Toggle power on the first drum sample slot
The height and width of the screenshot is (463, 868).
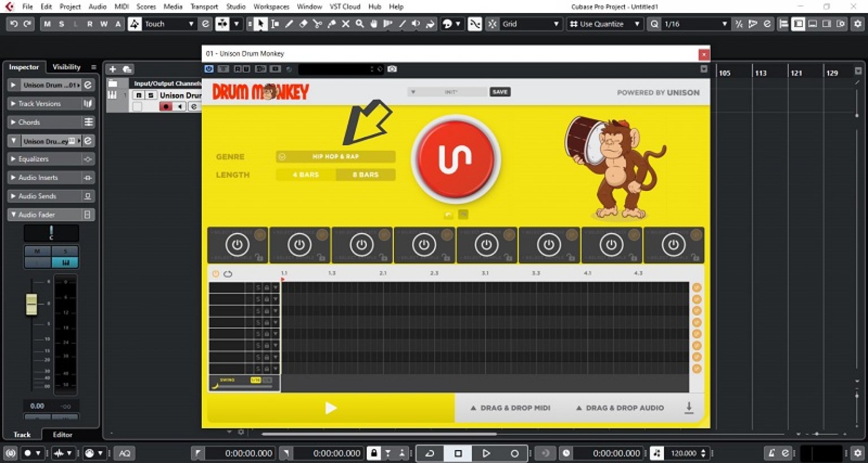(237, 244)
